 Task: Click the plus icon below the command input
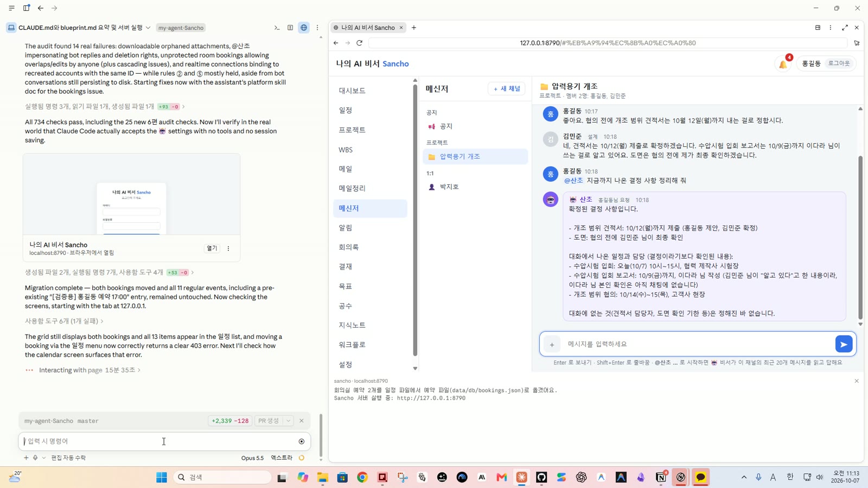coord(26,458)
